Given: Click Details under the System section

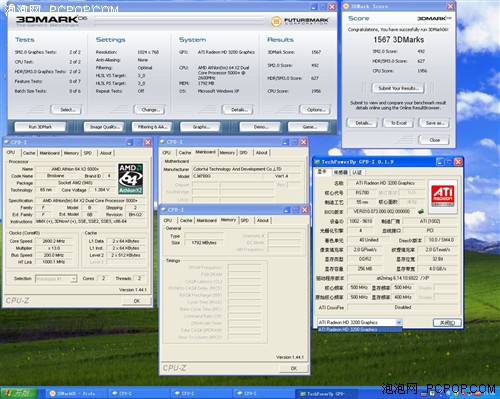Looking at the screenshot, I should pos(238,110).
